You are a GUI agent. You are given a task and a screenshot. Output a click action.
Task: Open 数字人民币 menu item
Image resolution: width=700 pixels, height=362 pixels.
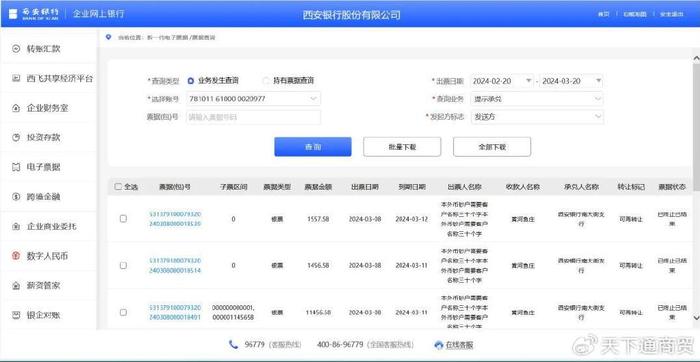48,256
